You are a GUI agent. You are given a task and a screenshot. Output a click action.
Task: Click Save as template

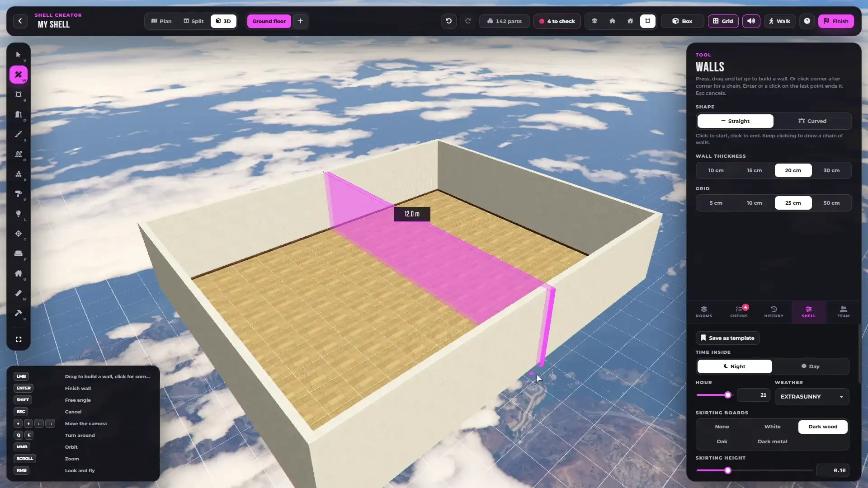(x=727, y=338)
